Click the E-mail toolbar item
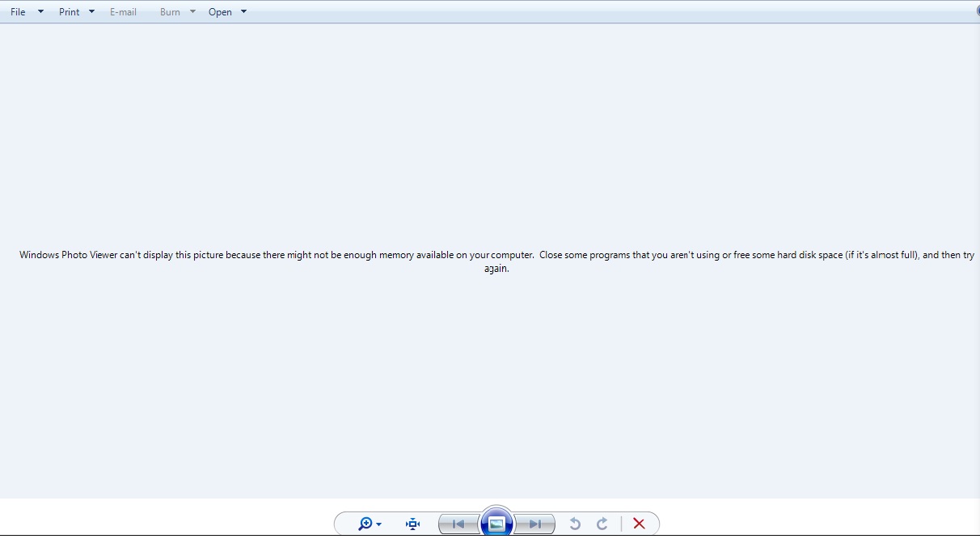Screen dimensions: 980x539 click(123, 11)
